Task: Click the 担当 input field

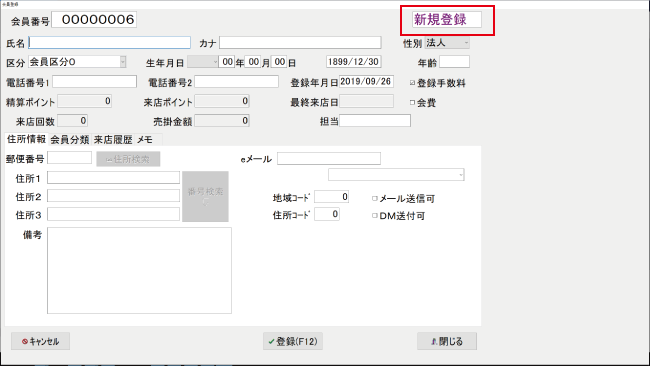Action: pos(375,121)
